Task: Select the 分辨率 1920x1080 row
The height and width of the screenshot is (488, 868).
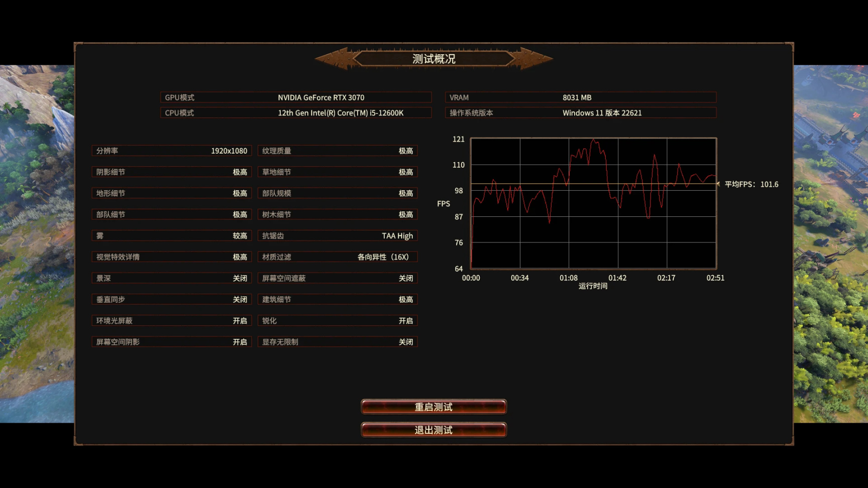Action: pyautogui.click(x=171, y=151)
